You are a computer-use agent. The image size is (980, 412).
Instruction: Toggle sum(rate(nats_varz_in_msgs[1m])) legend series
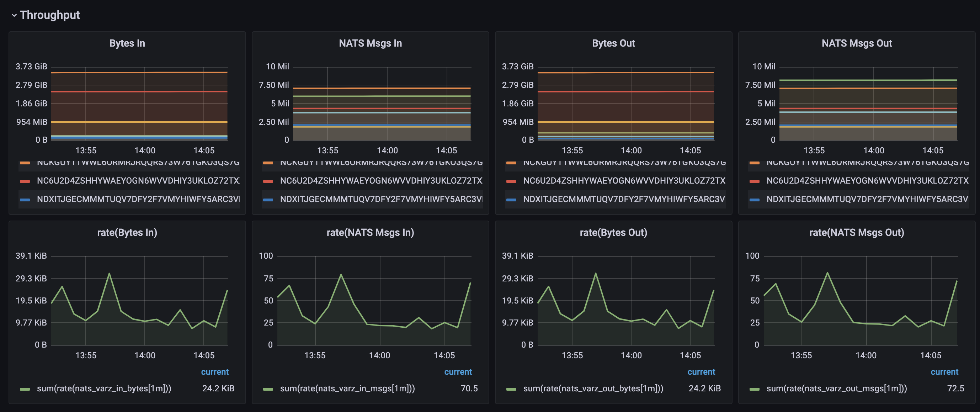point(347,389)
